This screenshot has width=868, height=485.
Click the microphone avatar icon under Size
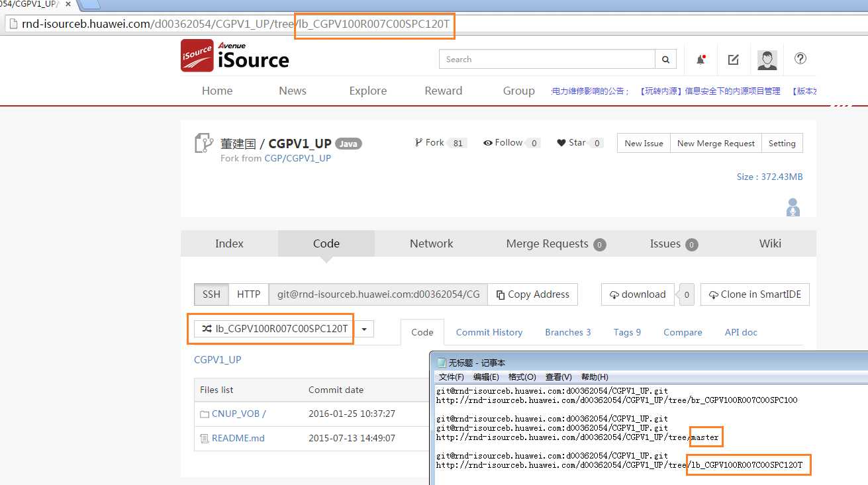pyautogui.click(x=793, y=207)
